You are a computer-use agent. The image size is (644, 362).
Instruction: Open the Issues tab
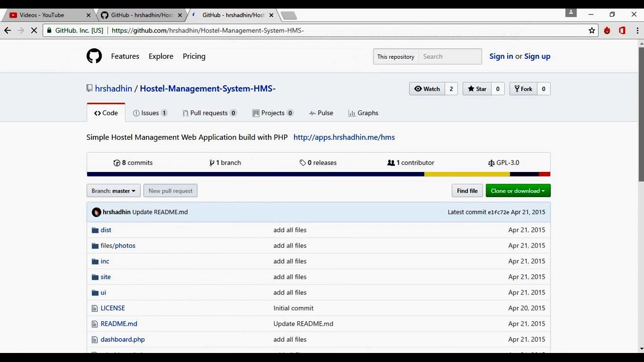click(x=150, y=113)
